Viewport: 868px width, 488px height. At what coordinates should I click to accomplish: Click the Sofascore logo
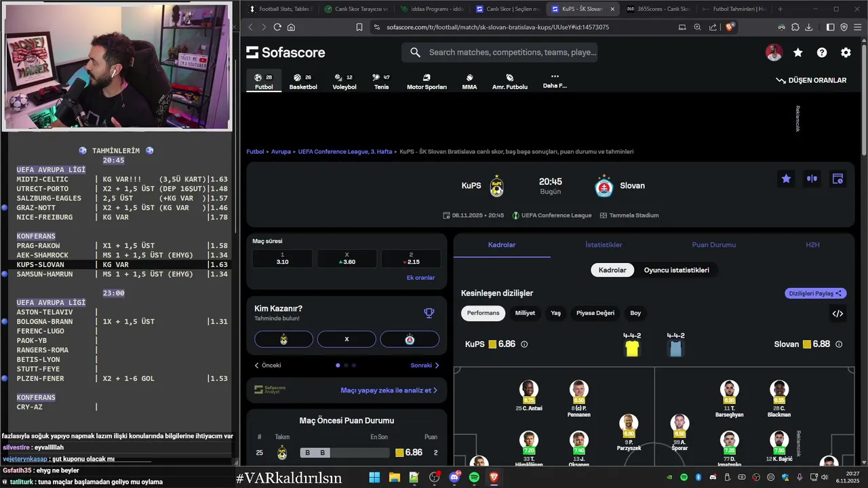coord(285,52)
